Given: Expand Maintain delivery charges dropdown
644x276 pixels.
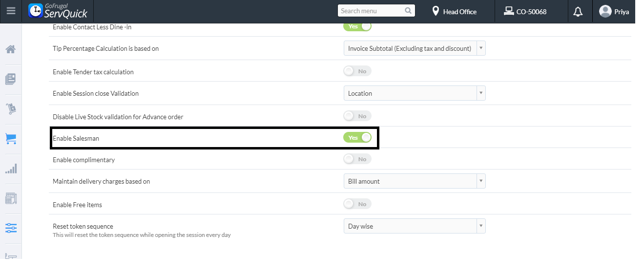Looking at the screenshot, I should pos(415,181).
